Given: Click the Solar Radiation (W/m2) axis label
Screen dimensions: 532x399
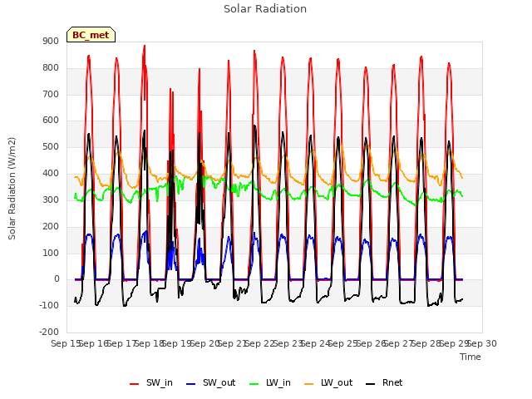Looking at the screenshot, I should click(x=12, y=189).
